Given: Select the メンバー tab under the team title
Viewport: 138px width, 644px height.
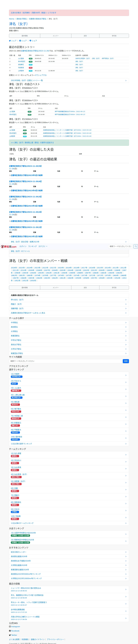Looking at the screenshot, I should pyautogui.click(x=56, y=36).
